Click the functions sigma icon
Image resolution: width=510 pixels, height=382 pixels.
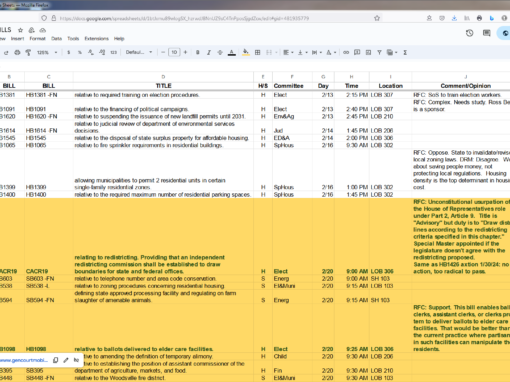pyautogui.click(x=405, y=53)
